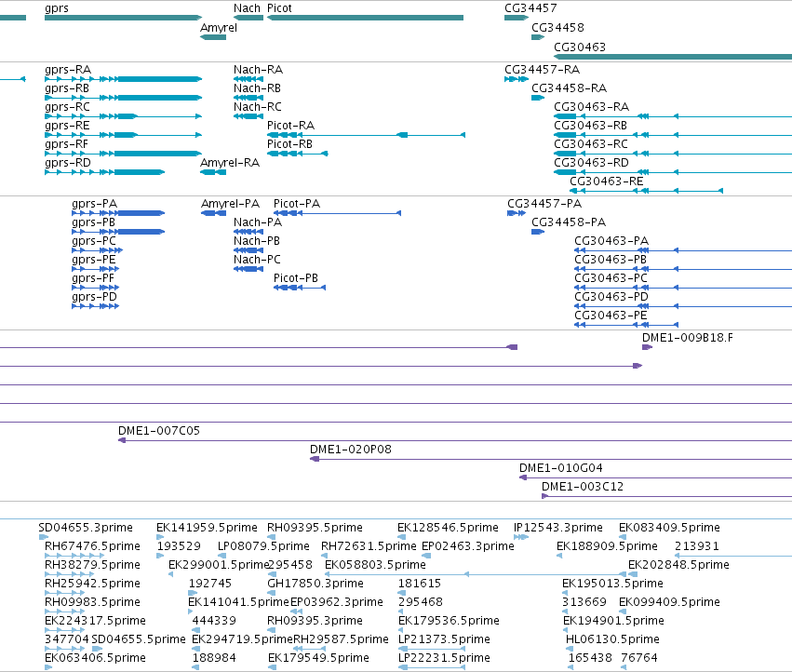This screenshot has height=672, width=792.
Task: Select the CG30463 gene bar
Action: (x=673, y=57)
